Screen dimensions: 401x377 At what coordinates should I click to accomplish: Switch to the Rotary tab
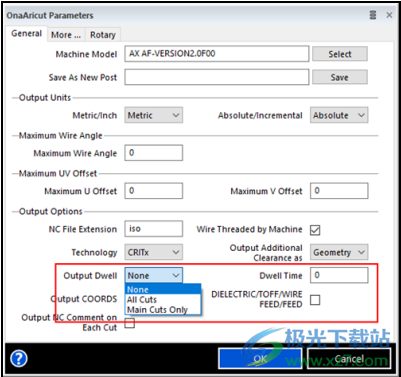pyautogui.click(x=103, y=35)
